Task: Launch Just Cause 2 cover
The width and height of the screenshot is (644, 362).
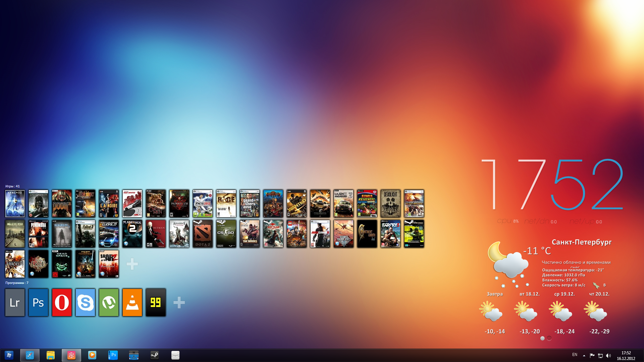Action: tap(320, 234)
